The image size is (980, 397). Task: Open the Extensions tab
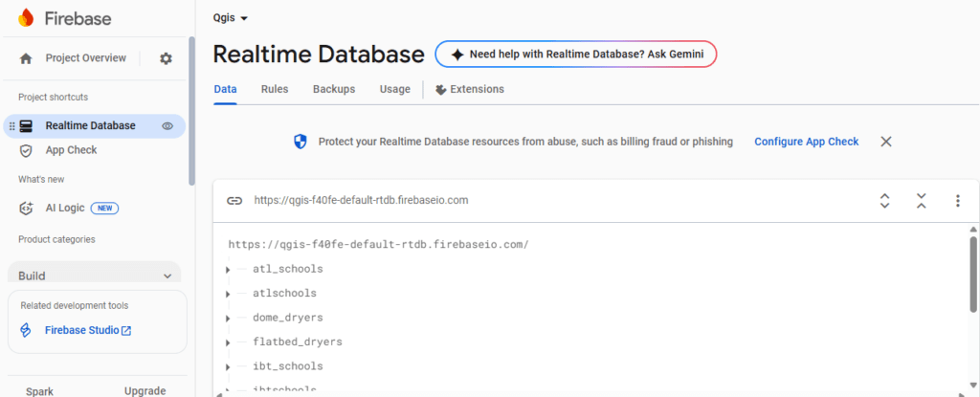click(x=469, y=89)
